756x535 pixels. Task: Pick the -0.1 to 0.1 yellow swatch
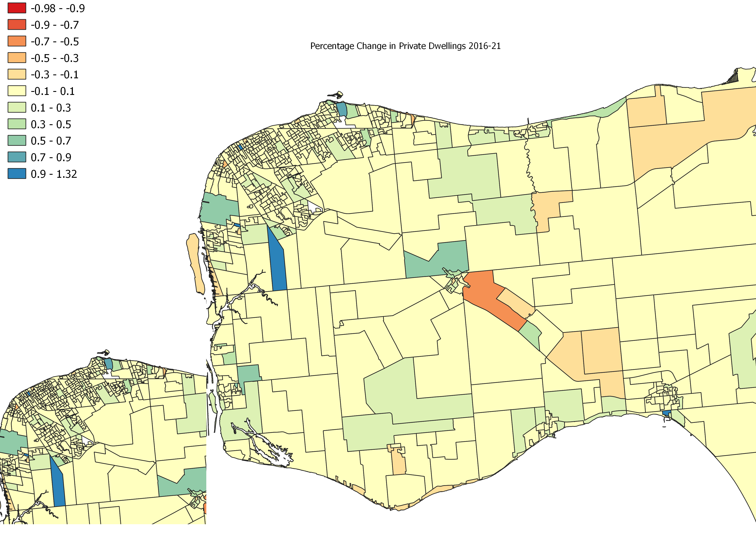(x=17, y=91)
